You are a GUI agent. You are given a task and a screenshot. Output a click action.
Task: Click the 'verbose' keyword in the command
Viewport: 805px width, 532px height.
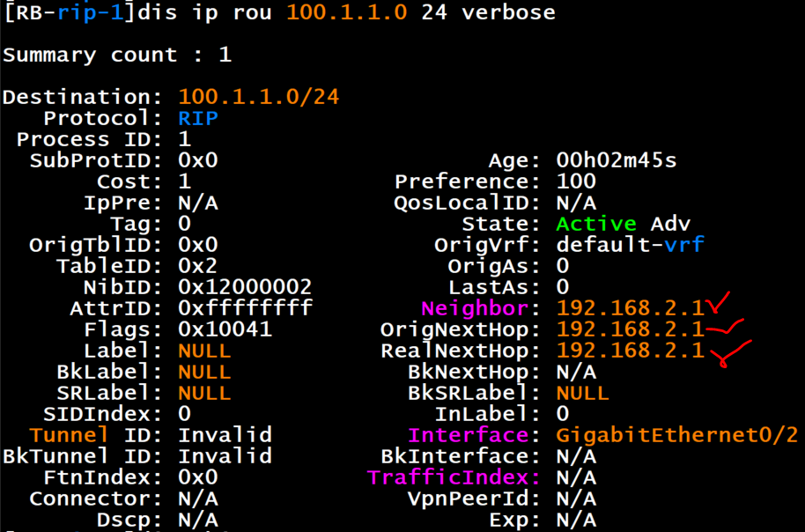[x=509, y=11]
